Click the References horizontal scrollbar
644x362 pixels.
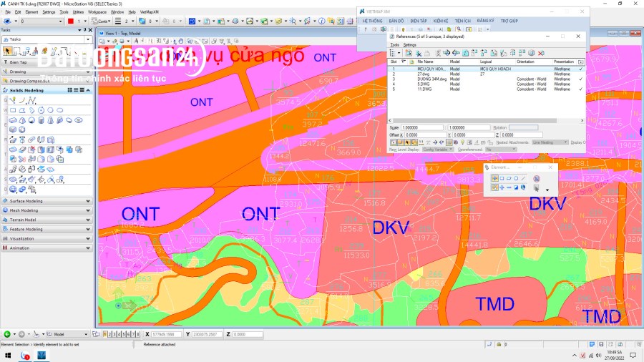(x=474, y=121)
